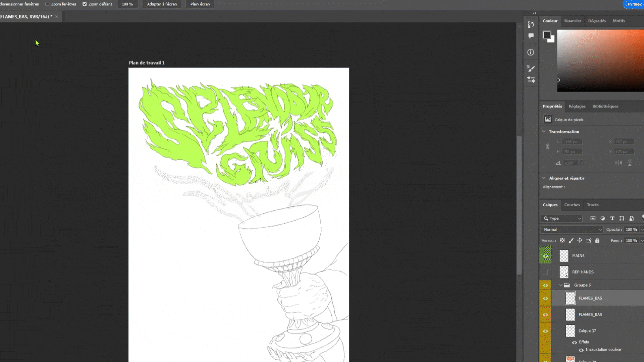Open the comments panel speech bubble icon

click(x=531, y=36)
